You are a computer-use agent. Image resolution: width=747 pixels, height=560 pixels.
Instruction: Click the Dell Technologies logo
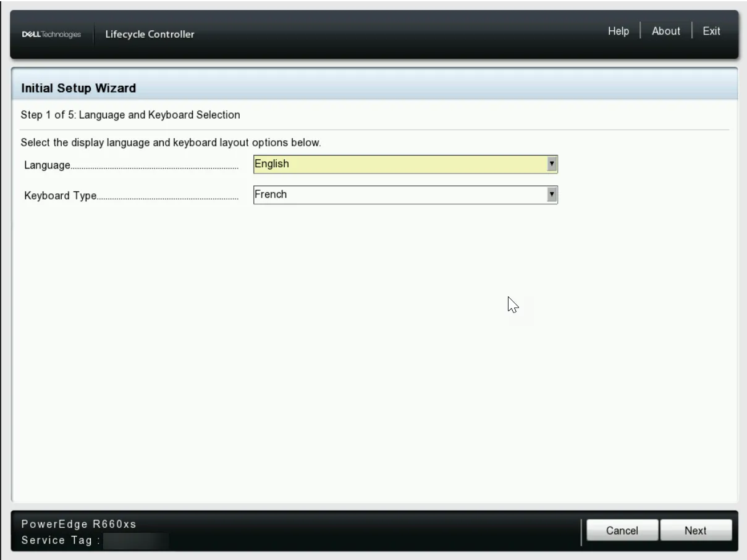tap(52, 35)
